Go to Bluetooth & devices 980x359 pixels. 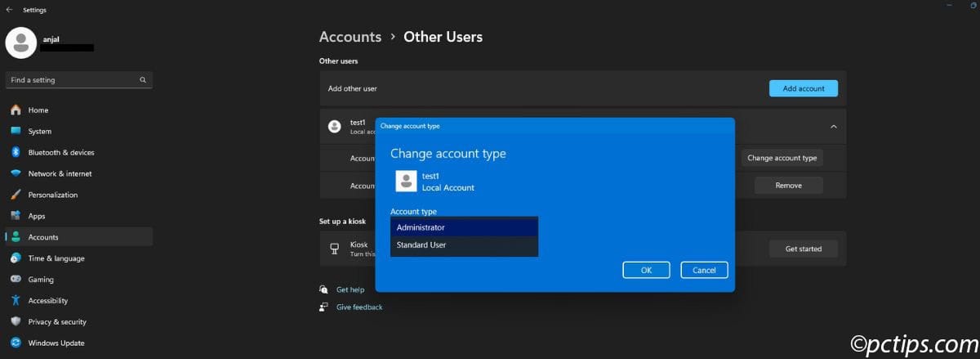78,152
